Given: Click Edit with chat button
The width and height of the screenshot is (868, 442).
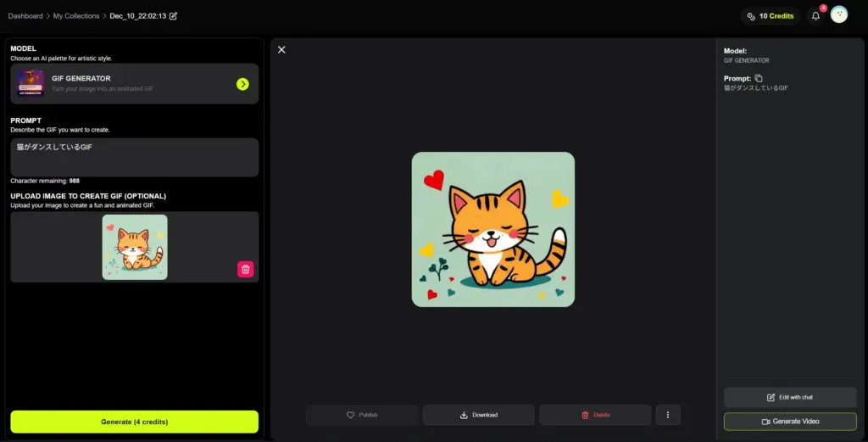Looking at the screenshot, I should (x=790, y=397).
